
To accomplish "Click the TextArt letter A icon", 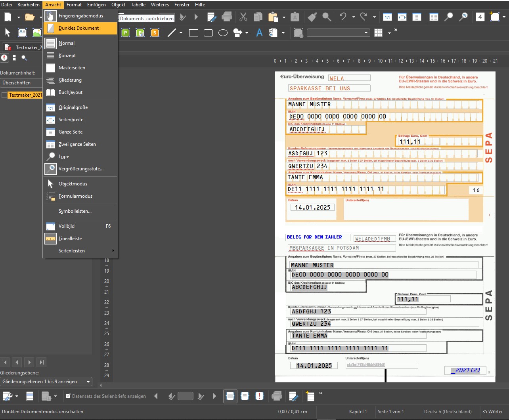I will click(259, 33).
